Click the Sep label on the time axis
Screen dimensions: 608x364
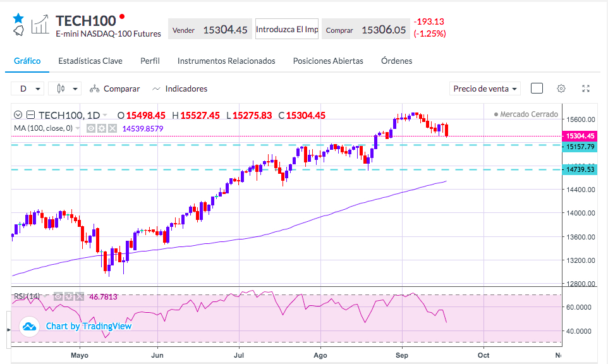click(x=402, y=355)
